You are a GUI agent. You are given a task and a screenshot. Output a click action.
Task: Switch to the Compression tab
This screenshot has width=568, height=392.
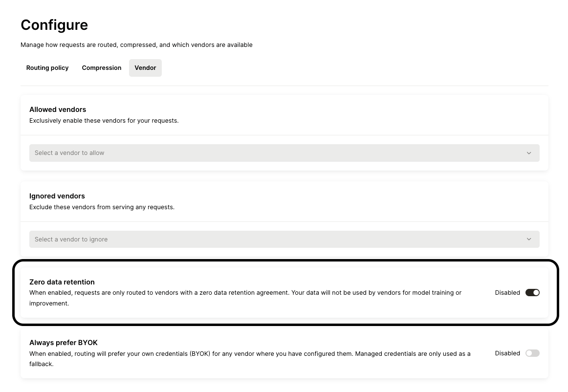pyautogui.click(x=101, y=67)
